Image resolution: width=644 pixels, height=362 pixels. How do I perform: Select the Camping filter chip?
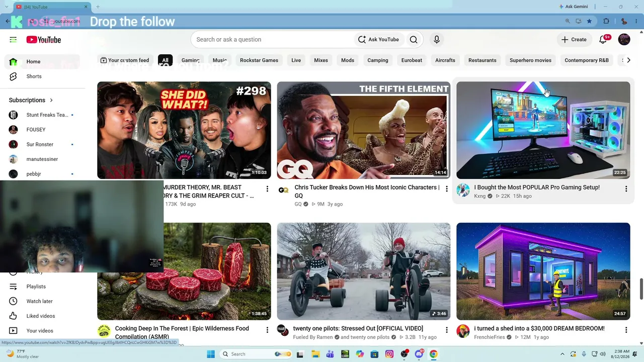point(378,60)
